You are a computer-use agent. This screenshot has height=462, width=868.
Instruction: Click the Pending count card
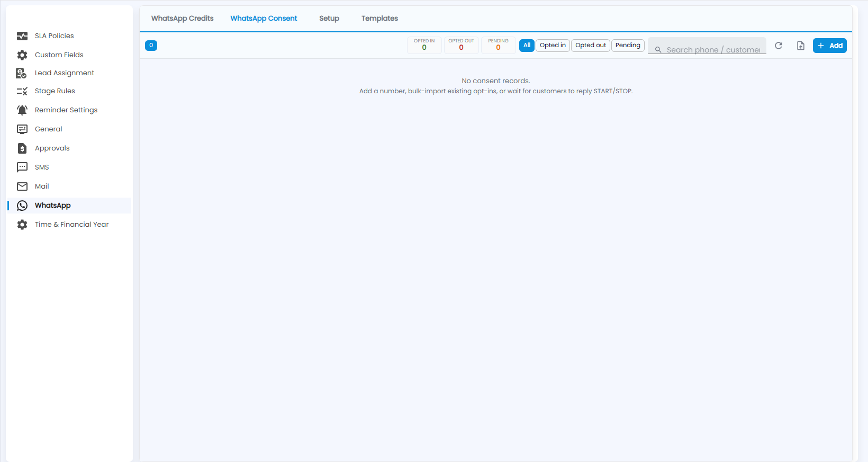[x=499, y=46]
